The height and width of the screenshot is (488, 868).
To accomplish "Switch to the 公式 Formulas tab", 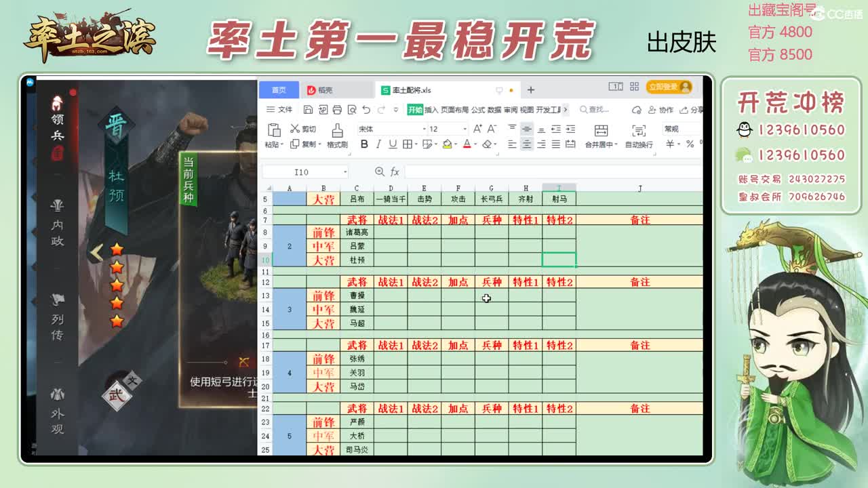I will click(x=478, y=109).
